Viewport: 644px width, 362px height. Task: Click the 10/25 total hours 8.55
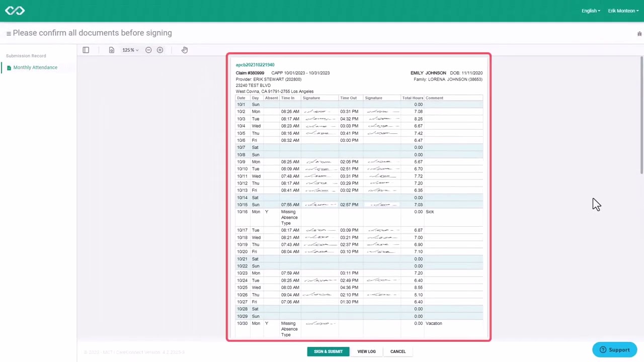[x=418, y=288]
